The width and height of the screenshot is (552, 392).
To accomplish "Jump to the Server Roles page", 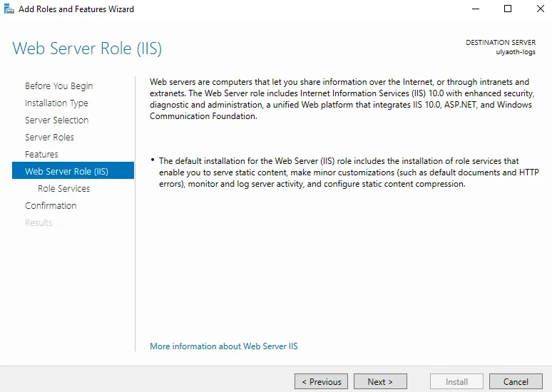I will pos(49,138).
